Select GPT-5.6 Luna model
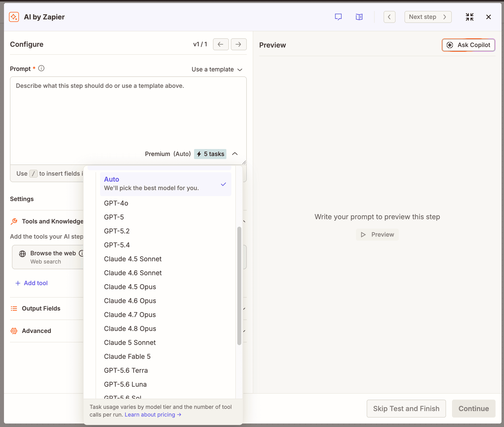 [x=165, y=384]
